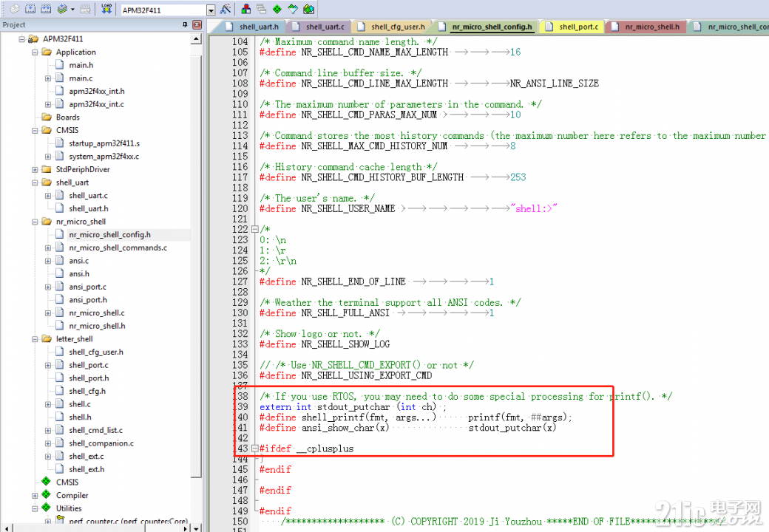Image resolution: width=769 pixels, height=532 pixels.
Task: Expand the nr_micro_shell_commands.c node
Action: (47, 248)
